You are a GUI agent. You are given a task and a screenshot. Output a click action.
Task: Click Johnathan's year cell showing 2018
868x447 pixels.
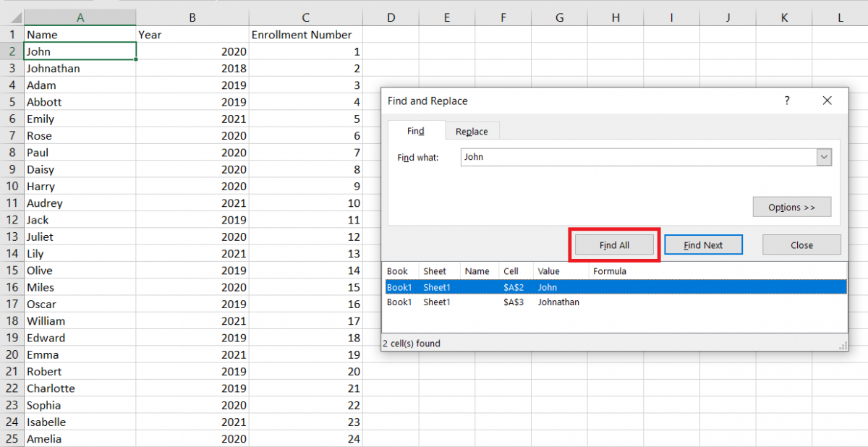(x=192, y=69)
